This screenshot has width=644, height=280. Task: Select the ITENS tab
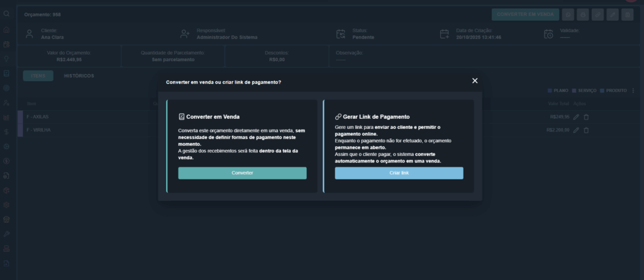38,76
